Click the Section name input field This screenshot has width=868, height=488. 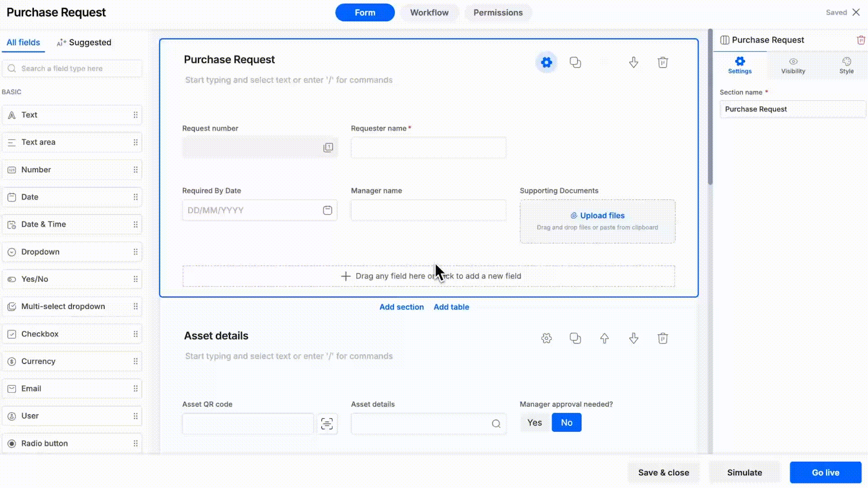click(x=793, y=109)
